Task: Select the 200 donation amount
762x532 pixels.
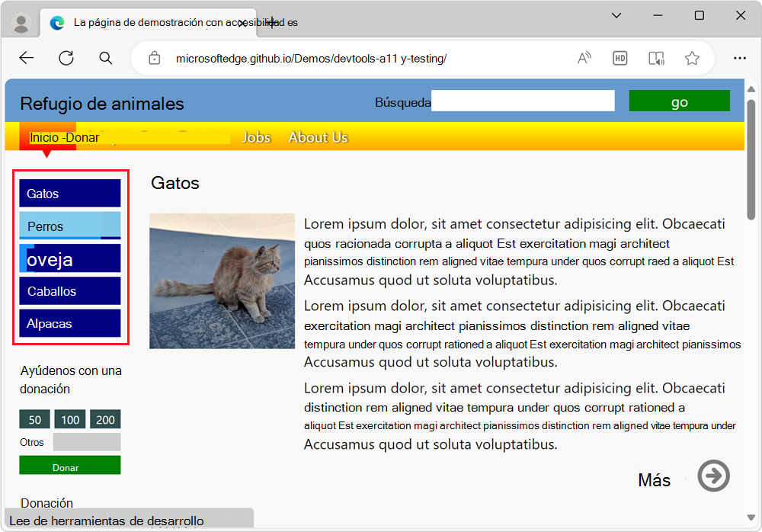Action: click(105, 419)
